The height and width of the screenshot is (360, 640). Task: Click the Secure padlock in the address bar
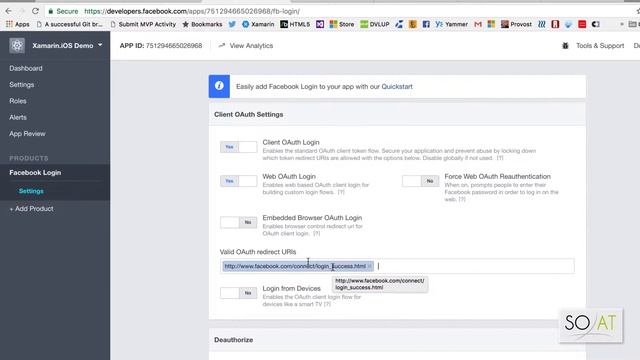coord(51,11)
